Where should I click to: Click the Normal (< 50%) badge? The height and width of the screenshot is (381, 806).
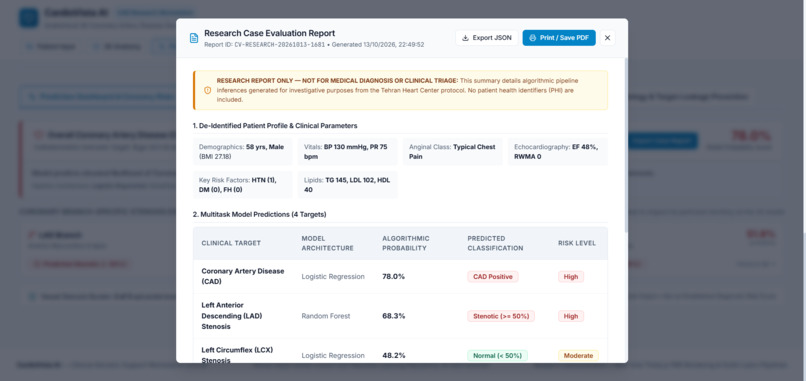[x=497, y=355]
